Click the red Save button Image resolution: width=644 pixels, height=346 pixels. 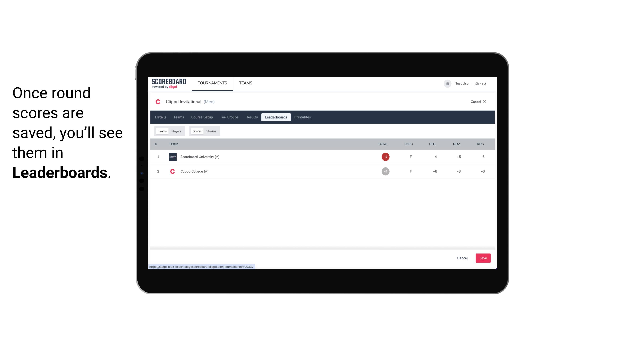(x=483, y=258)
